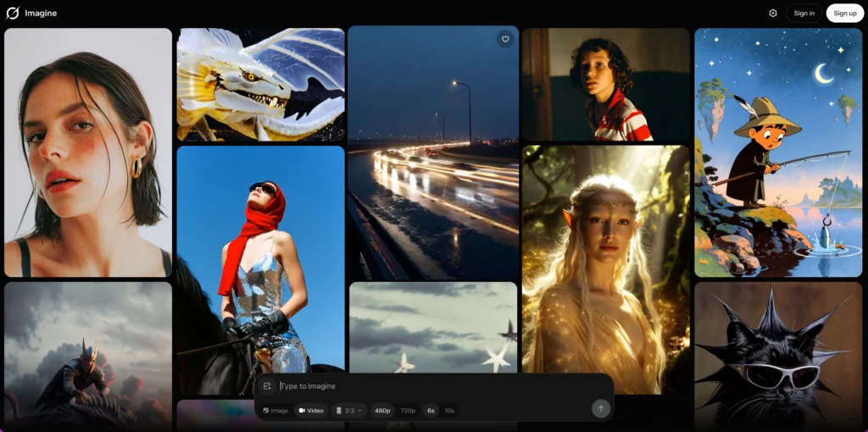Open the cartoon fishing boy thumbnail

click(x=778, y=152)
